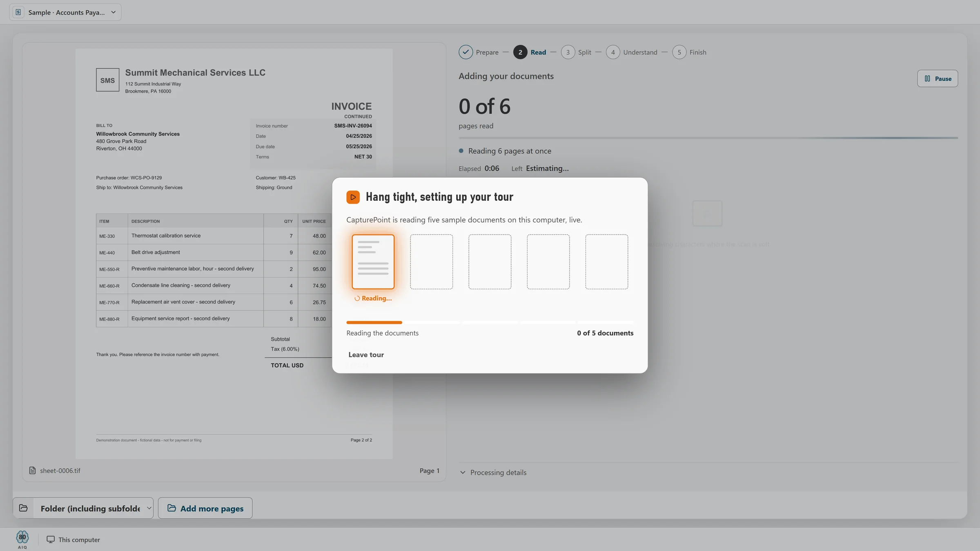This screenshot has height=551, width=980.
Task: Click the file icon beside sheet-0006.tif
Action: point(32,471)
